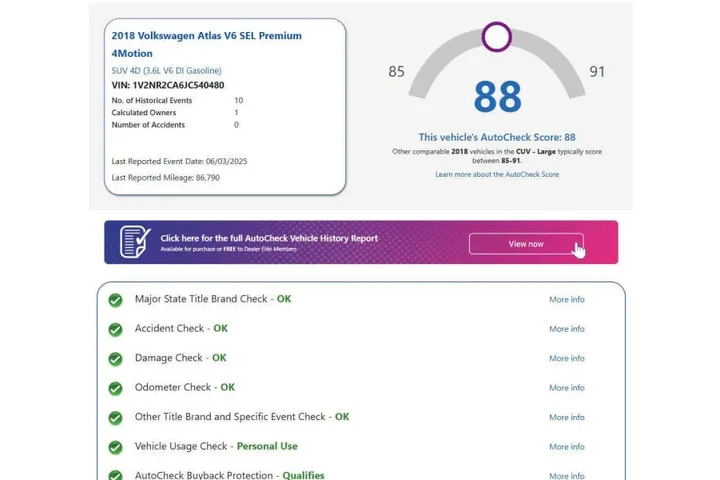Screen dimensions: 720x480
Task: Click green checkmark beside Odometer Check
Action: (115, 388)
